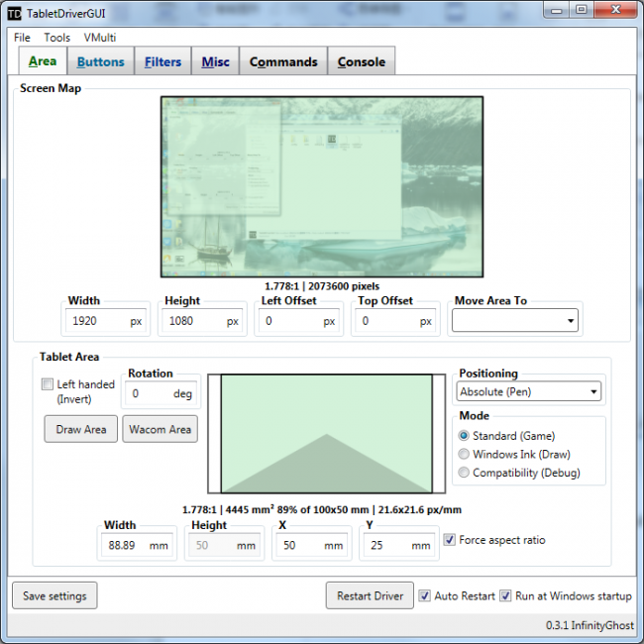Open the Move Area To dropdown

coord(515,320)
